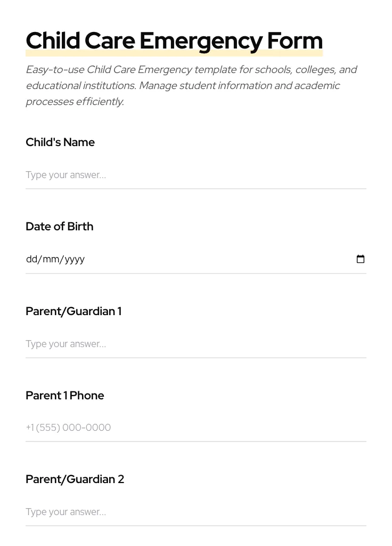Viewport: 392px width, 546px height.
Task: Click the Parent/Guardian 1 answer box
Action: click(x=160, y=344)
